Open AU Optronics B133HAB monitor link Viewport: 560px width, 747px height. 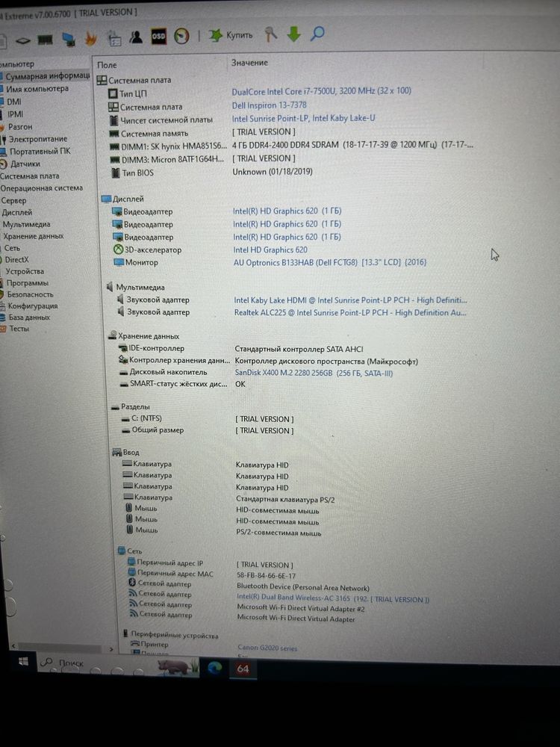point(330,262)
